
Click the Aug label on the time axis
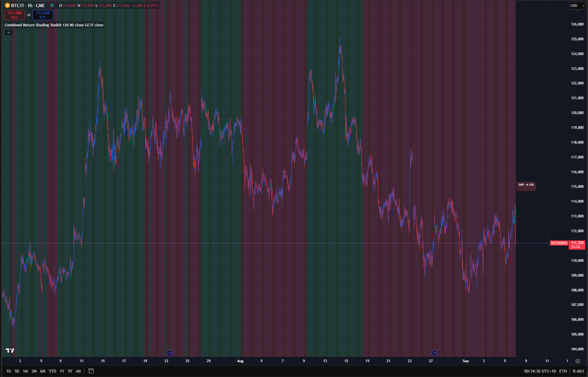[240, 361]
